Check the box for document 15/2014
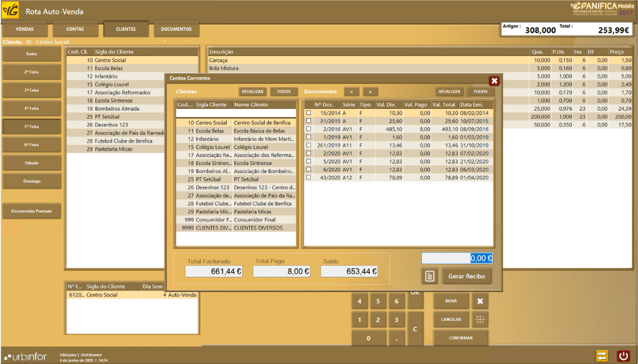 [x=308, y=113]
